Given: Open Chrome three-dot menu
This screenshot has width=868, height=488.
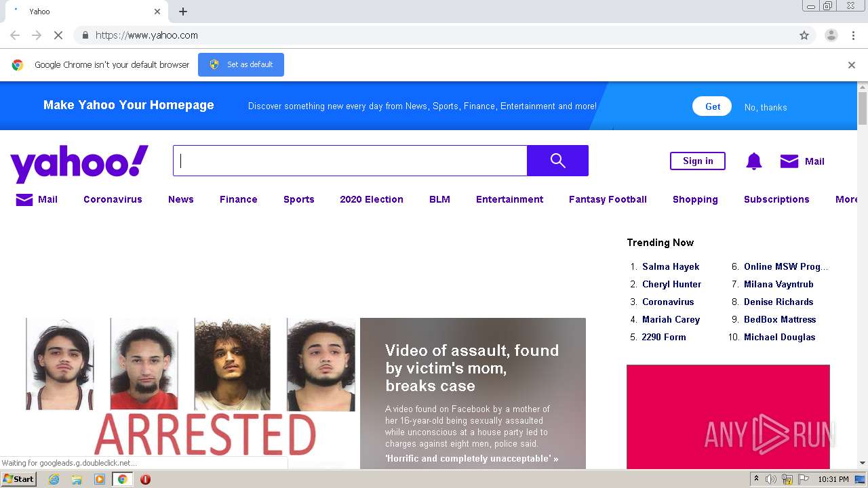Looking at the screenshot, I should (853, 35).
